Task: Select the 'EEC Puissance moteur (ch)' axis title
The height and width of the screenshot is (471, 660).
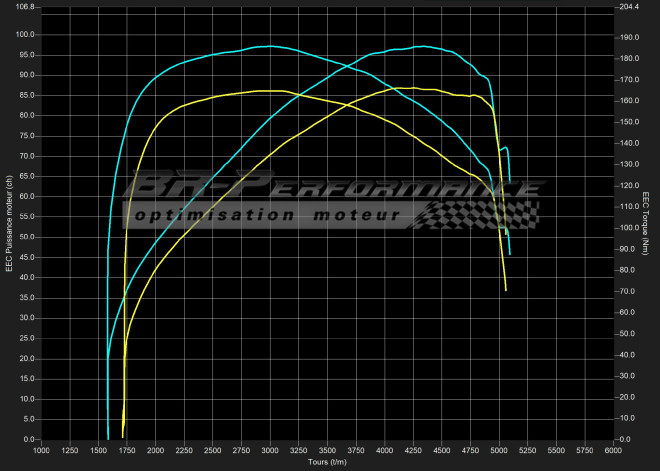Action: click(9, 224)
